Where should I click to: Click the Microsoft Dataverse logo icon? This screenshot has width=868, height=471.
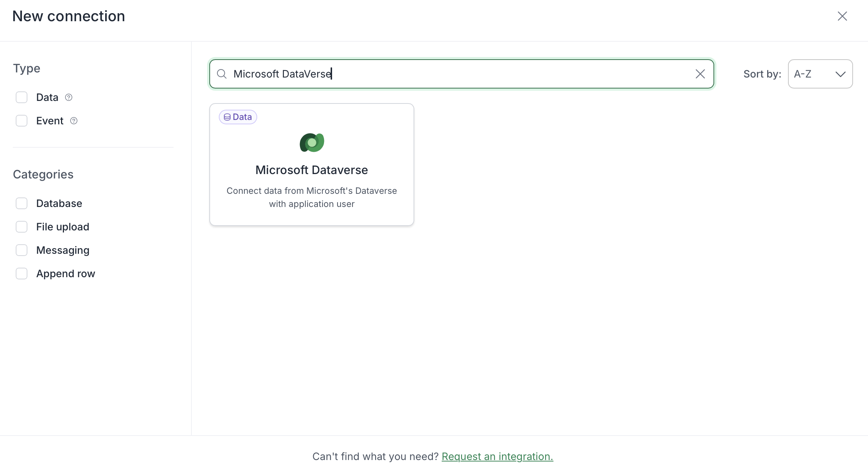pos(312,143)
